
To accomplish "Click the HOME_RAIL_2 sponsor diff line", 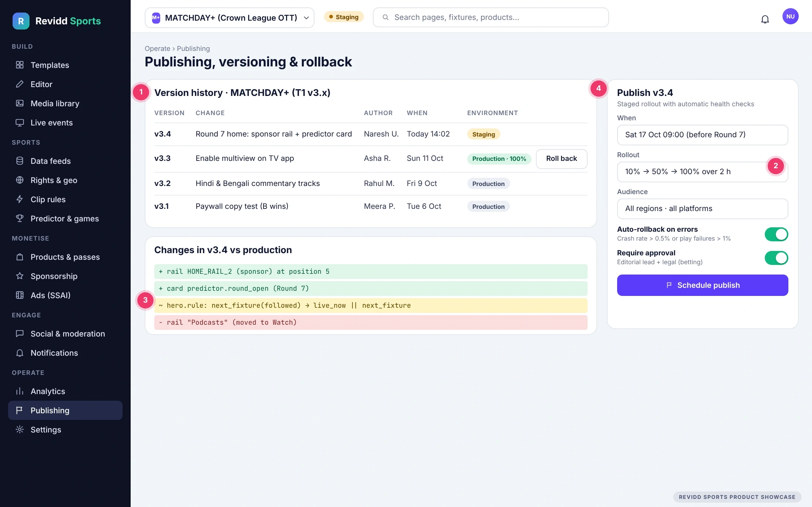I will coord(371,272).
